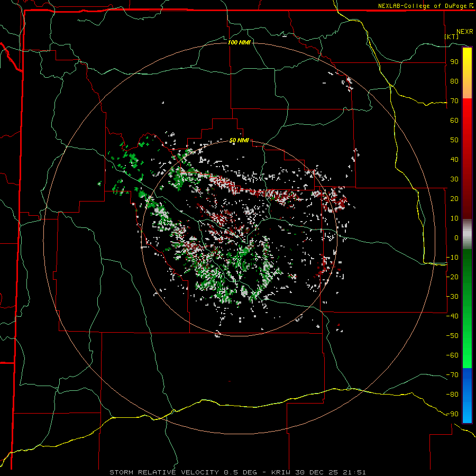Click the 60 value on the velocity scale
This screenshot has height=476, width=476.
tap(454, 120)
